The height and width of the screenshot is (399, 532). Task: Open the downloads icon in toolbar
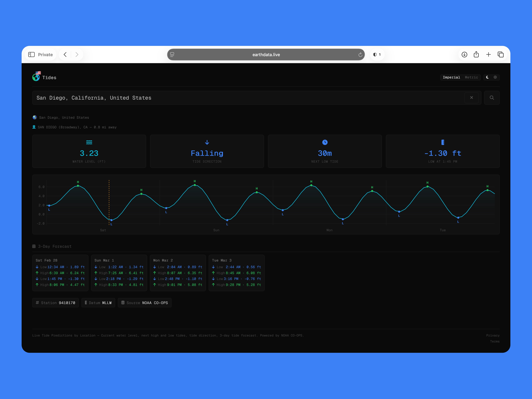pyautogui.click(x=464, y=55)
